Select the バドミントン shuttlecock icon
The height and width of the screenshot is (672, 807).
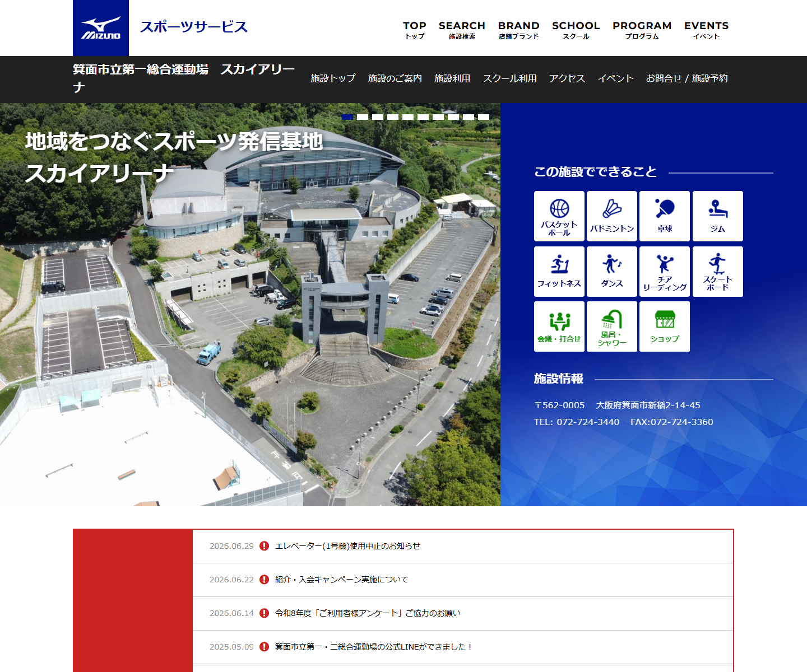(612, 216)
